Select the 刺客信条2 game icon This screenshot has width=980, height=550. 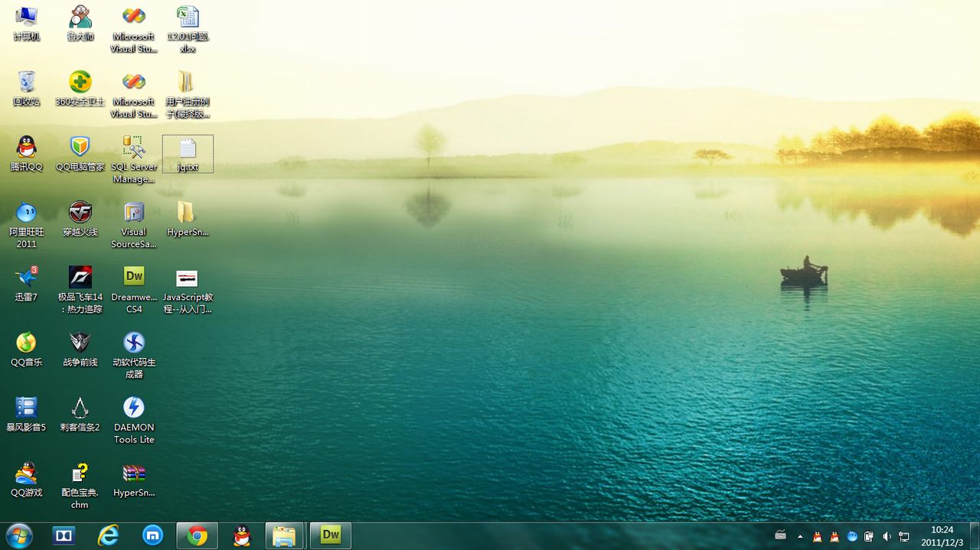click(x=80, y=414)
